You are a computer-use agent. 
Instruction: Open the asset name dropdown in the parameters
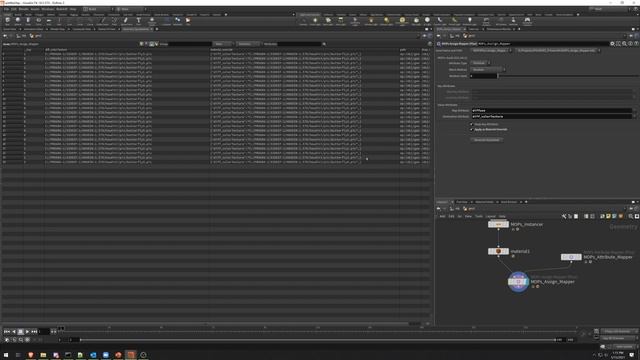[491, 51]
